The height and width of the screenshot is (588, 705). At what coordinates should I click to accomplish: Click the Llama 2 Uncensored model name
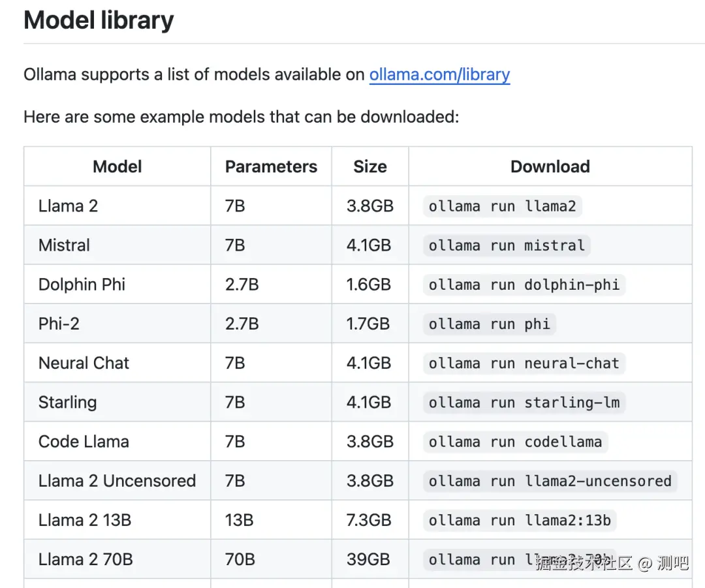[x=117, y=481]
